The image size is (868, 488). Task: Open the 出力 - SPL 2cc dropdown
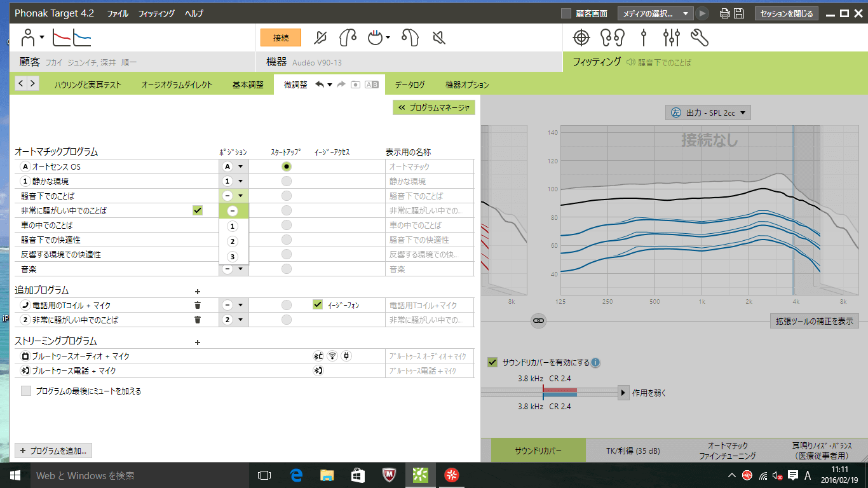(x=708, y=113)
